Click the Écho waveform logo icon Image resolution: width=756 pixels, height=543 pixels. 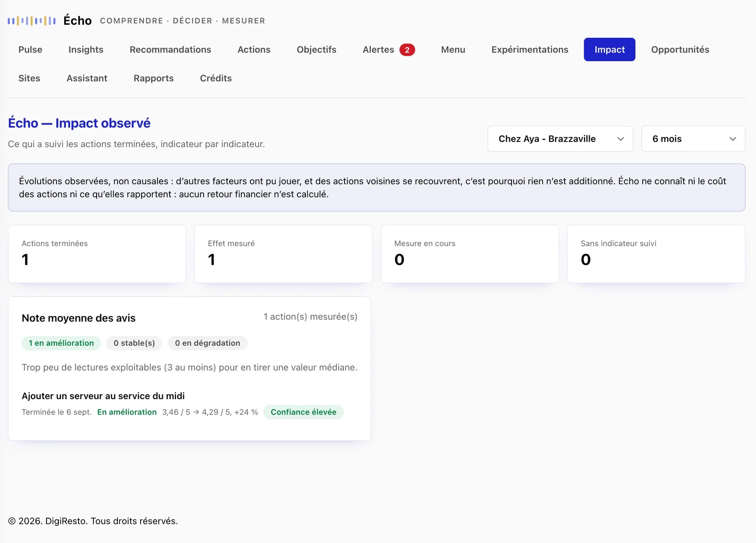(x=31, y=21)
